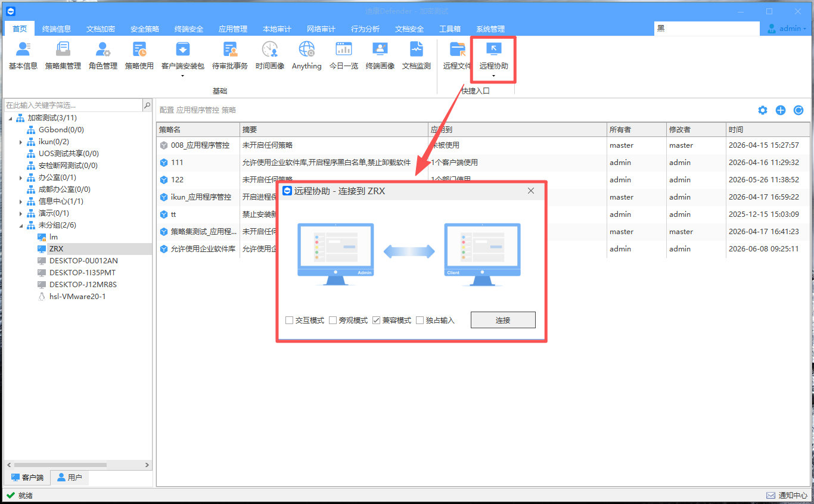Open 今日一览 chart icon
Viewport: 814px width, 504px height.
pyautogui.click(x=344, y=49)
